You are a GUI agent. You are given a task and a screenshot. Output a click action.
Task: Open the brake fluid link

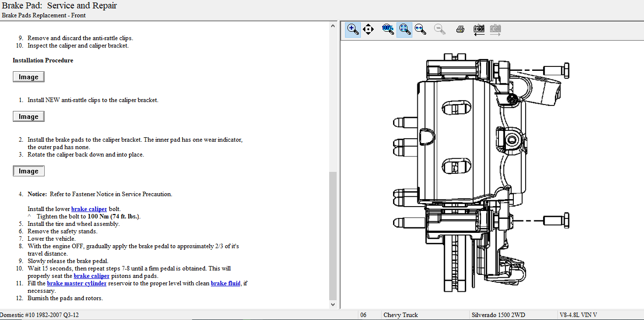tap(226, 283)
